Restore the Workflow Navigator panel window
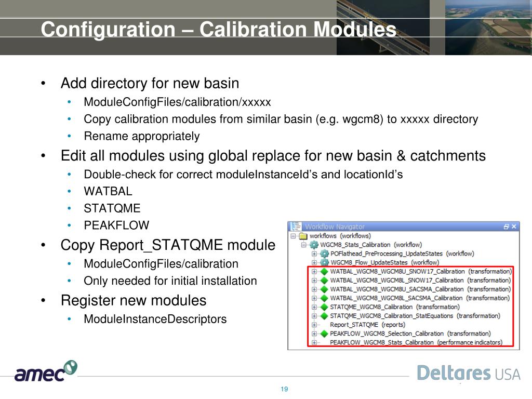532x399 pixels. (506, 227)
